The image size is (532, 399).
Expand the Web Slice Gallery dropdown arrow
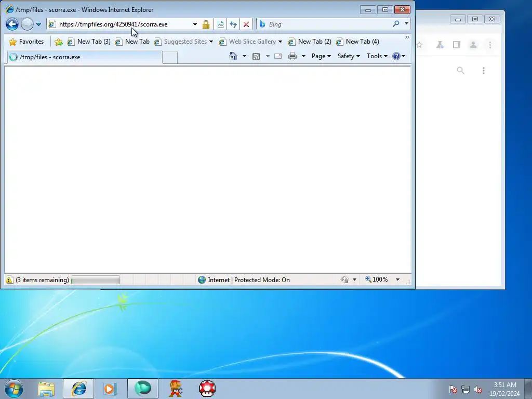pos(280,42)
